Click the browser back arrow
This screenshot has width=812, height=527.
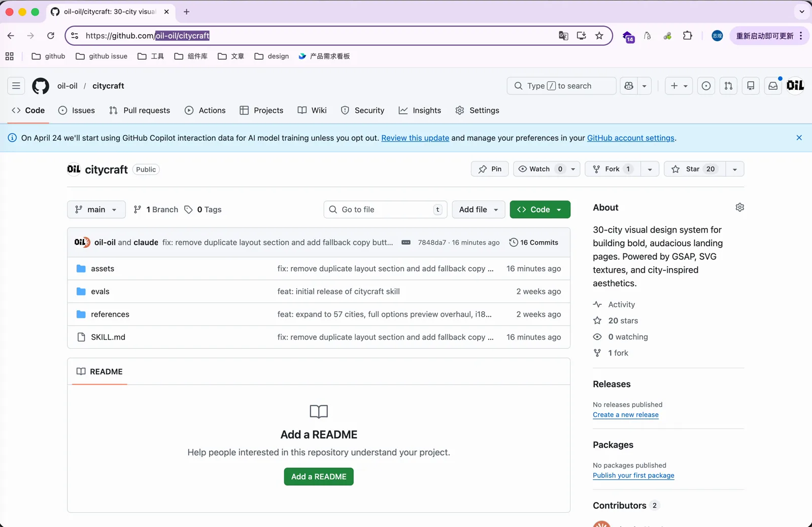(x=11, y=36)
